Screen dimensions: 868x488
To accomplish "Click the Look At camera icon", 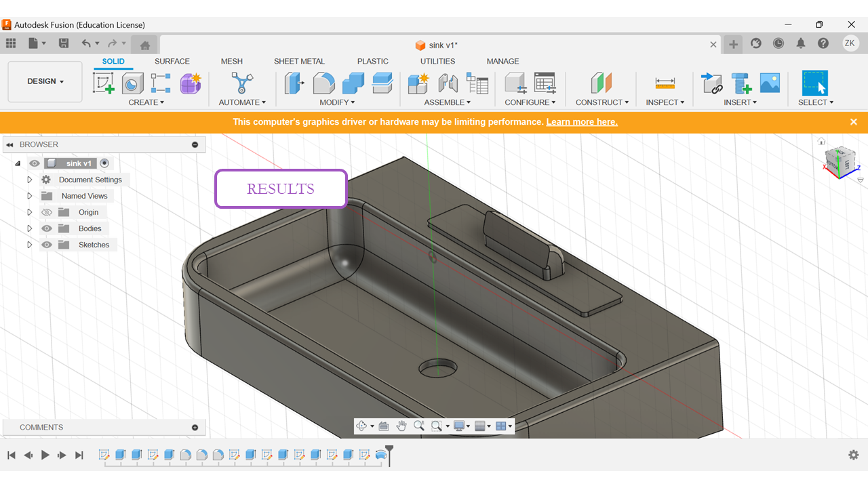I will point(384,426).
